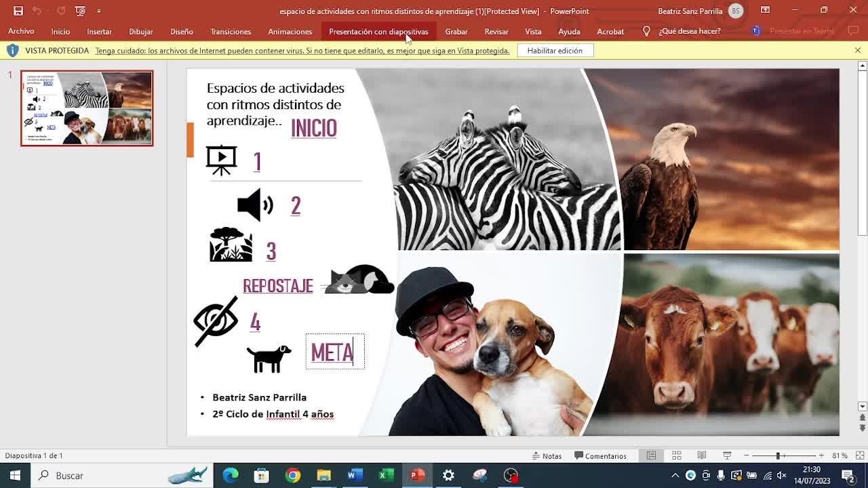Open the ribbon display options icon

765,10
